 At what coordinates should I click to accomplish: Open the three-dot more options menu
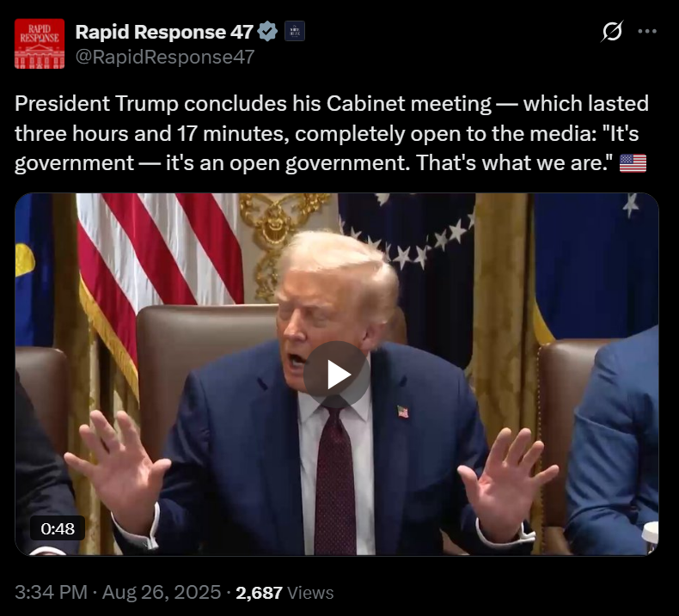click(647, 31)
